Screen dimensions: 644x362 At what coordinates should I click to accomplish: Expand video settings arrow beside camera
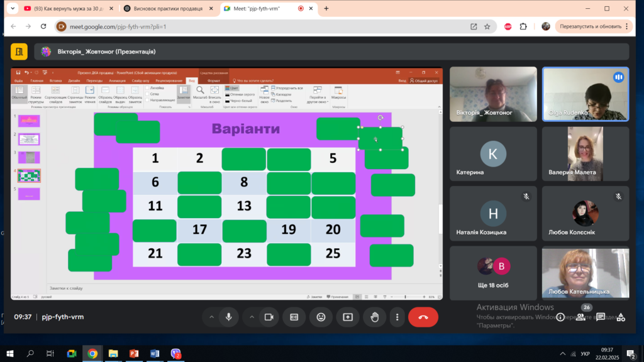pos(250,317)
